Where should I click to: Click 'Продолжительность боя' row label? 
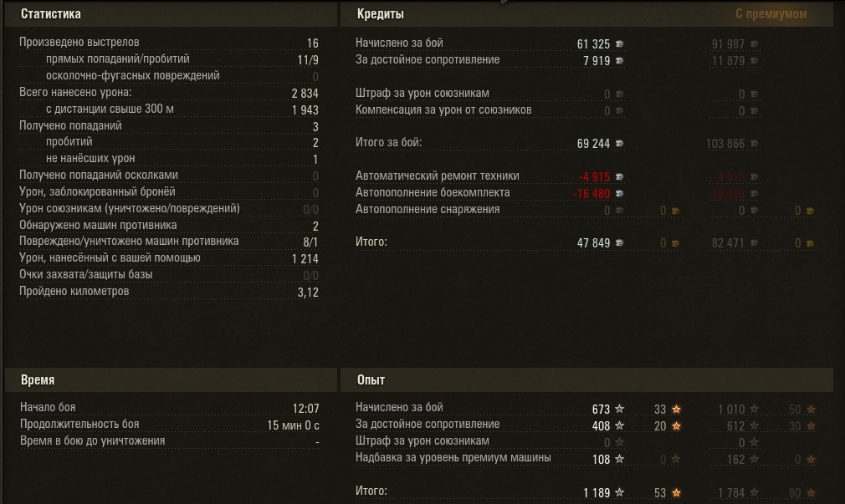pos(79,425)
